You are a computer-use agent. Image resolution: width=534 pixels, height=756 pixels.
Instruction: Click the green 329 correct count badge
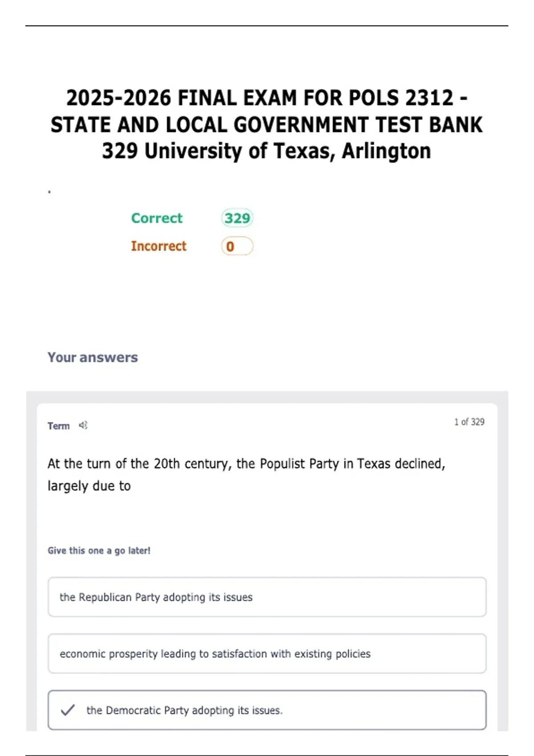point(237,218)
